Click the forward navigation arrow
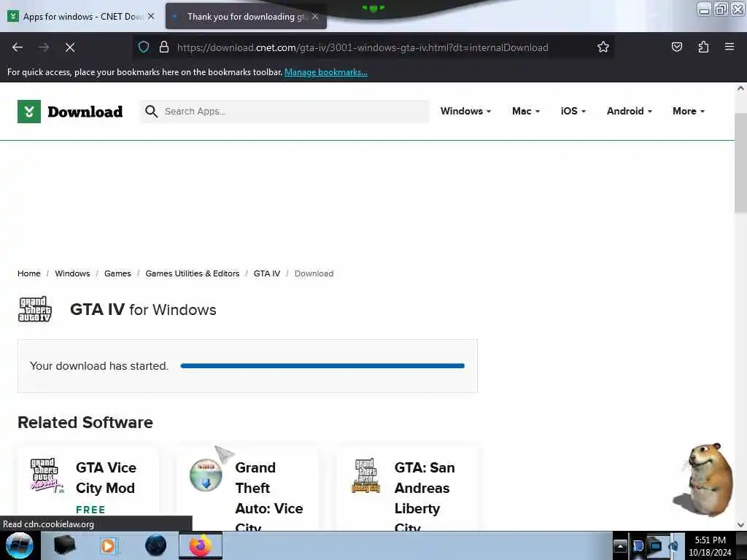Screen dimensions: 747x560 click(44, 47)
